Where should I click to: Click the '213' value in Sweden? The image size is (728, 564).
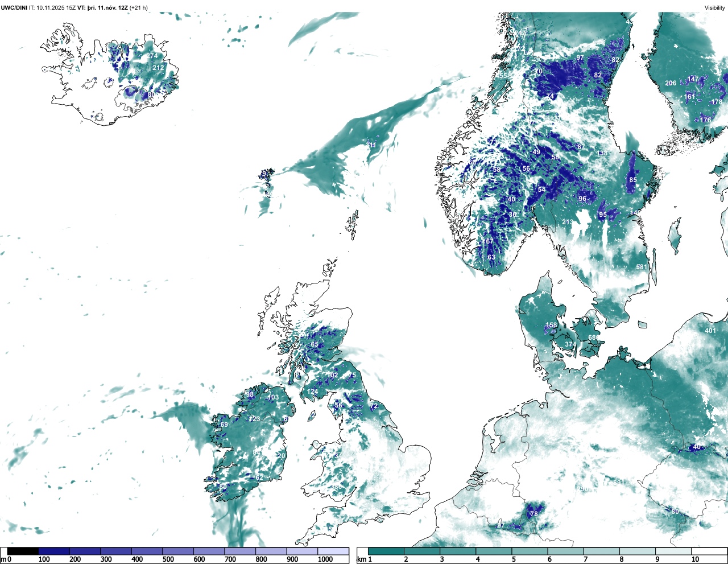click(x=568, y=222)
